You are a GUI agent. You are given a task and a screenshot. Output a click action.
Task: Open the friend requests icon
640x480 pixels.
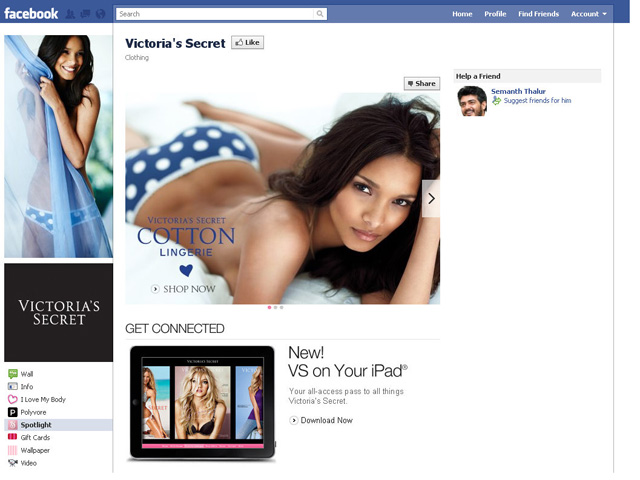point(71,14)
